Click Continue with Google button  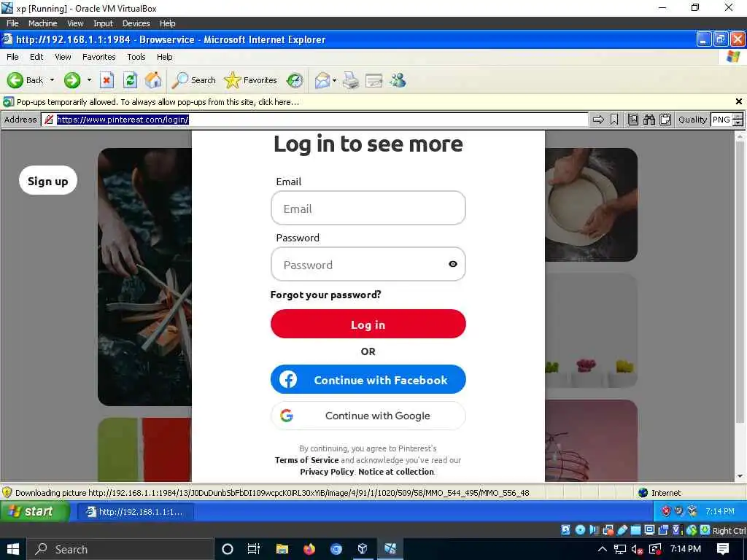[x=368, y=416]
